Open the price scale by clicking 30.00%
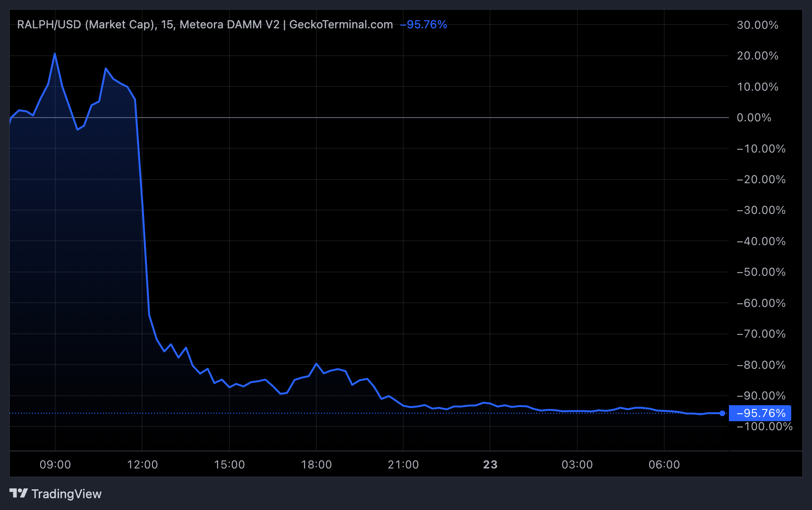The image size is (812, 510). [757, 25]
